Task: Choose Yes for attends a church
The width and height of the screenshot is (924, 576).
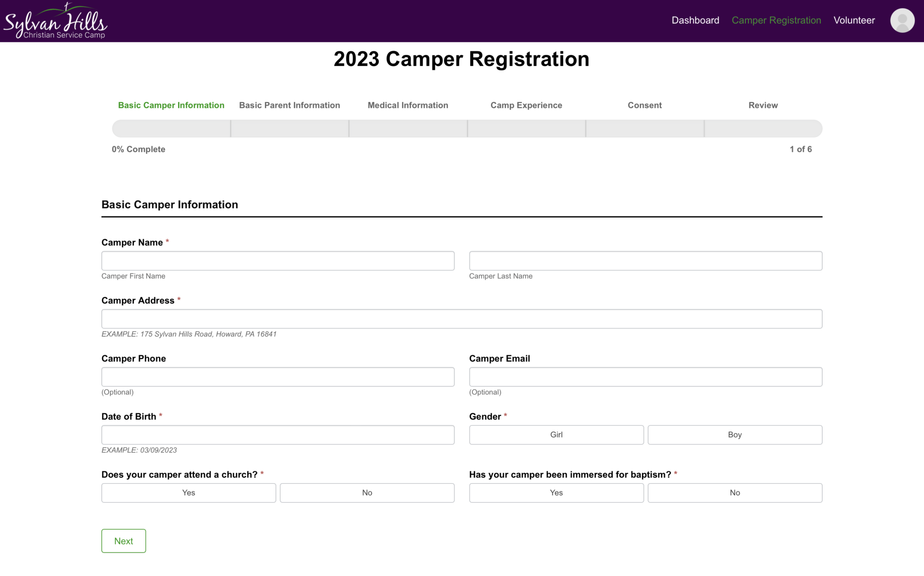Action: (x=188, y=493)
